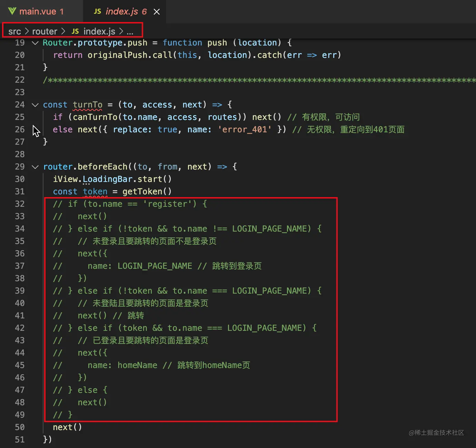This screenshot has height=448, width=476.
Task: Click 'originalPush' on line 20
Action: [117, 55]
